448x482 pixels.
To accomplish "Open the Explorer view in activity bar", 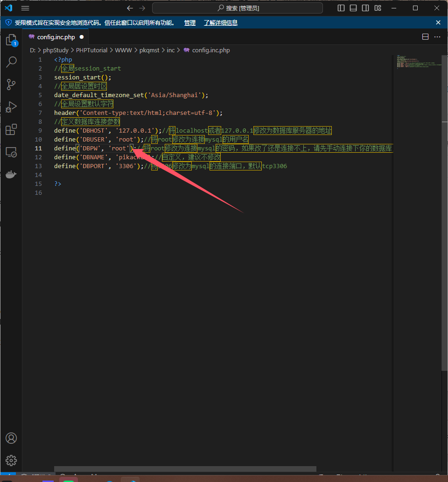I will click(11, 40).
